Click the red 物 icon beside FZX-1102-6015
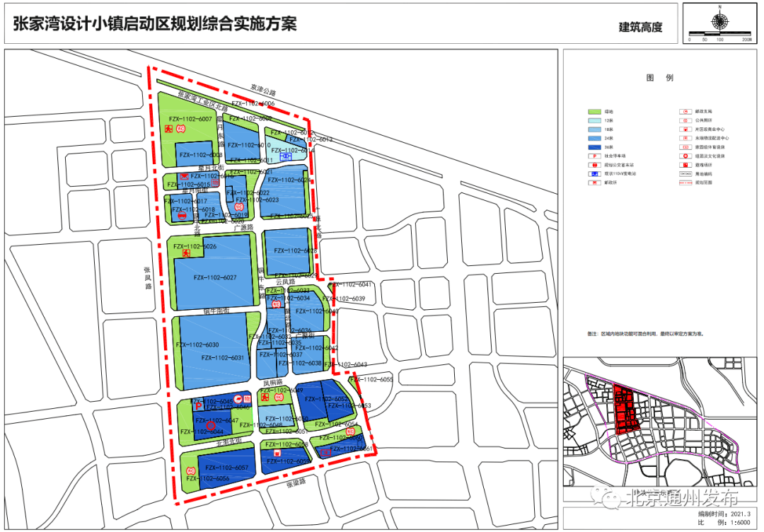Screen dimensions: 764x532 (x=216, y=183)
